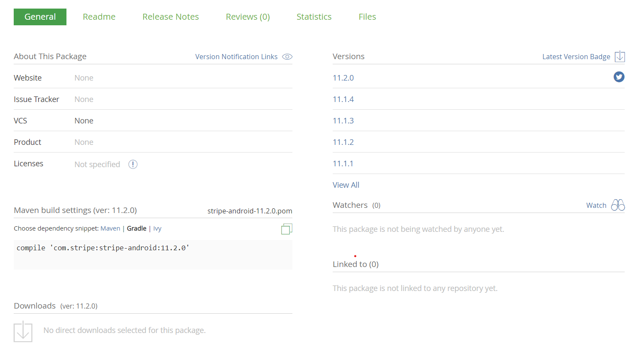
Task: Switch to the Reviews (0) tab
Action: (248, 17)
